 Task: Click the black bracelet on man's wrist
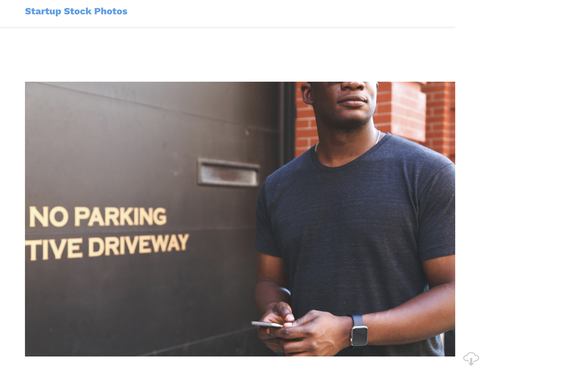[x=286, y=292]
